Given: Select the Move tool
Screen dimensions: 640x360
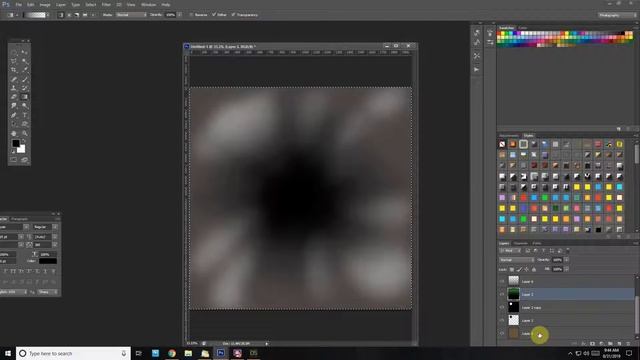Looking at the screenshot, I should coord(24,53).
